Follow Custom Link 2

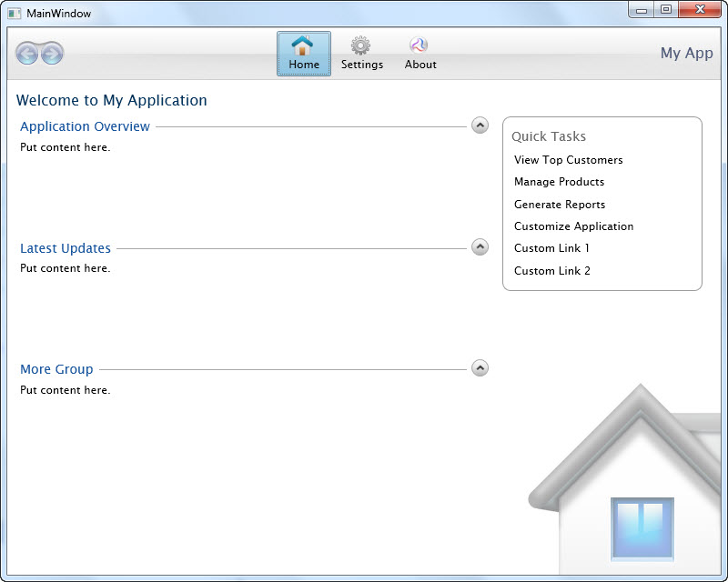point(551,271)
